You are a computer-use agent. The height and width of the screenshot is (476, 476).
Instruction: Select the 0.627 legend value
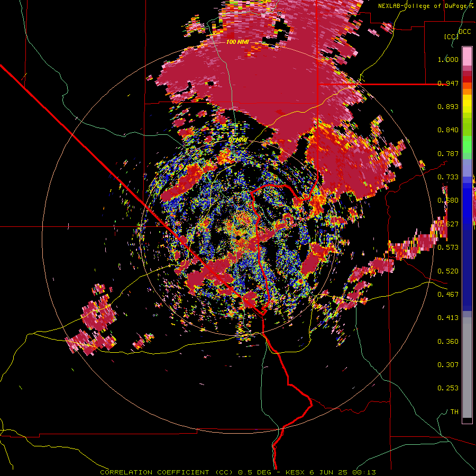[x=448, y=224]
